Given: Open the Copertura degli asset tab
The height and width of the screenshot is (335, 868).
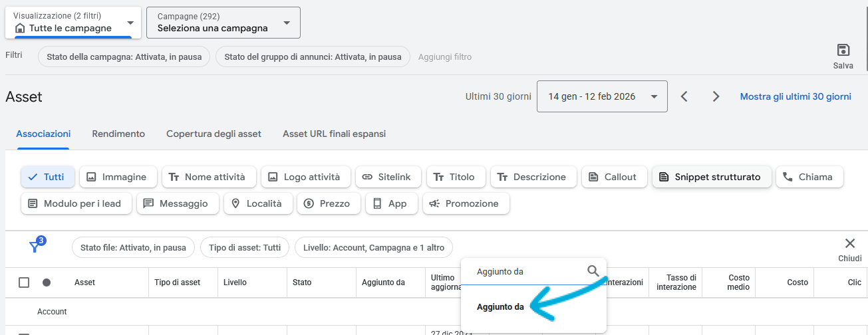Looking at the screenshot, I should click(x=214, y=134).
